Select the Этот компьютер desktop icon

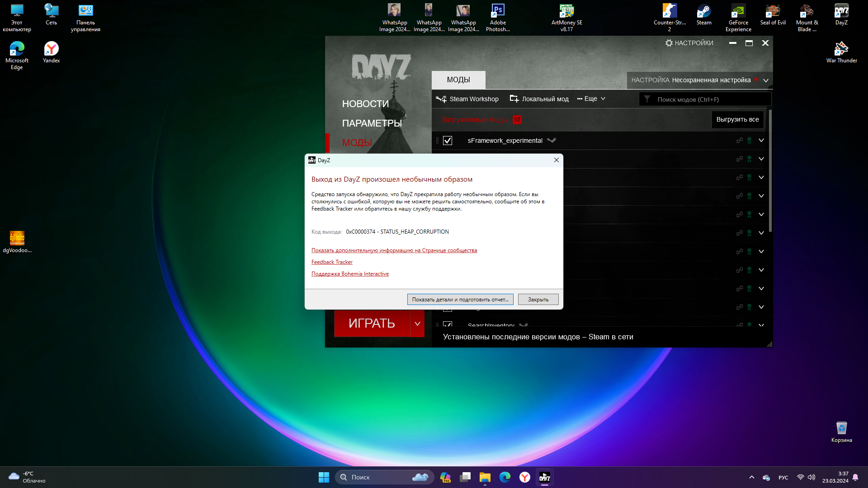click(x=17, y=18)
